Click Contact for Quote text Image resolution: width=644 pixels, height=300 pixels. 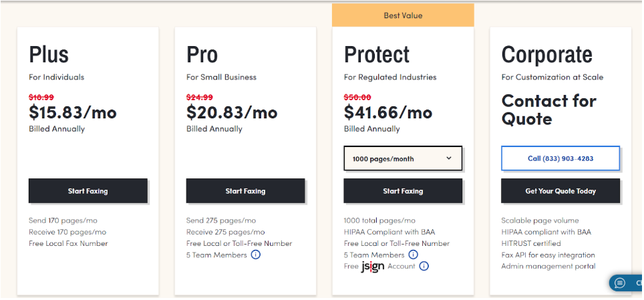point(548,110)
